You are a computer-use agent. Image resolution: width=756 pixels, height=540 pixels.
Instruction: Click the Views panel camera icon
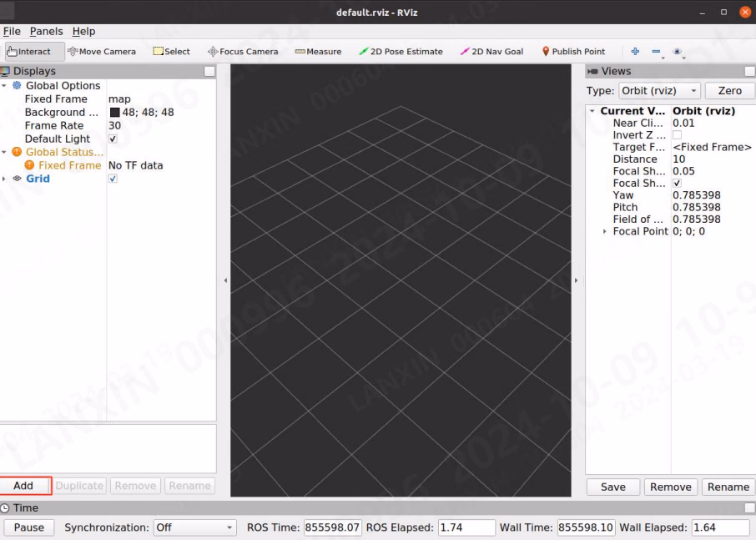click(x=592, y=71)
